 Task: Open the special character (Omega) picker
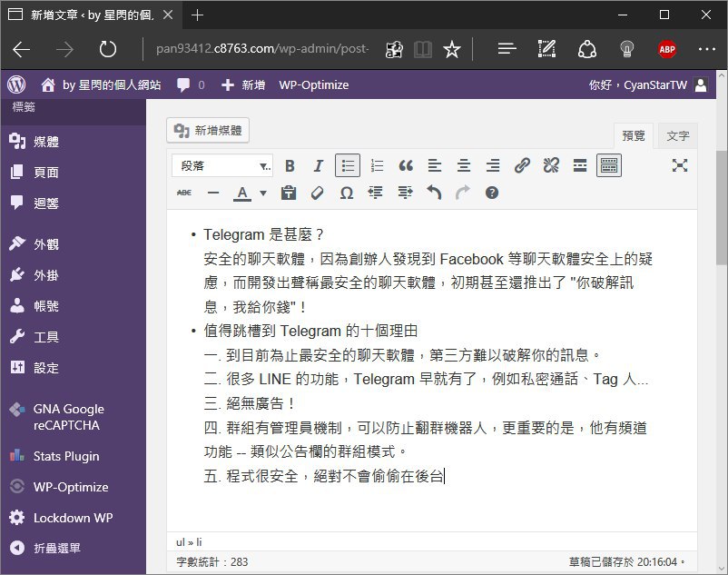(346, 193)
